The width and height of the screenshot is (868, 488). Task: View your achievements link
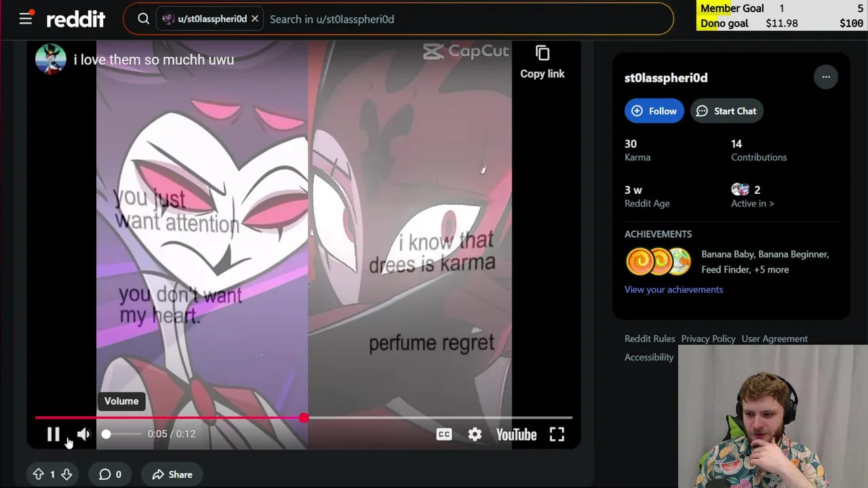pos(673,289)
